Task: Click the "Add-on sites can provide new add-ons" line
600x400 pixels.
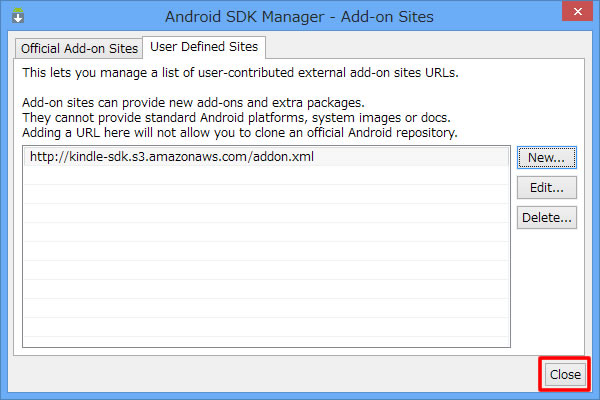Action: tap(193, 103)
